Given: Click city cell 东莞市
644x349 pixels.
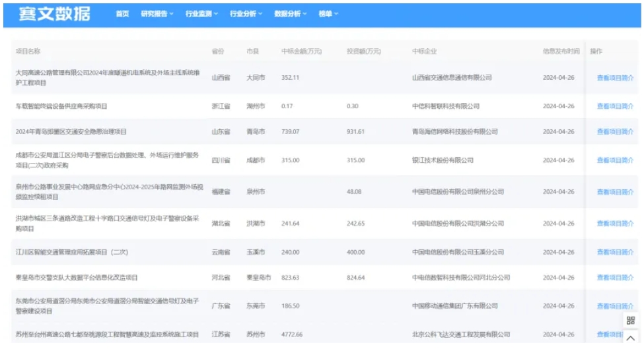Looking at the screenshot, I should 256,306.
